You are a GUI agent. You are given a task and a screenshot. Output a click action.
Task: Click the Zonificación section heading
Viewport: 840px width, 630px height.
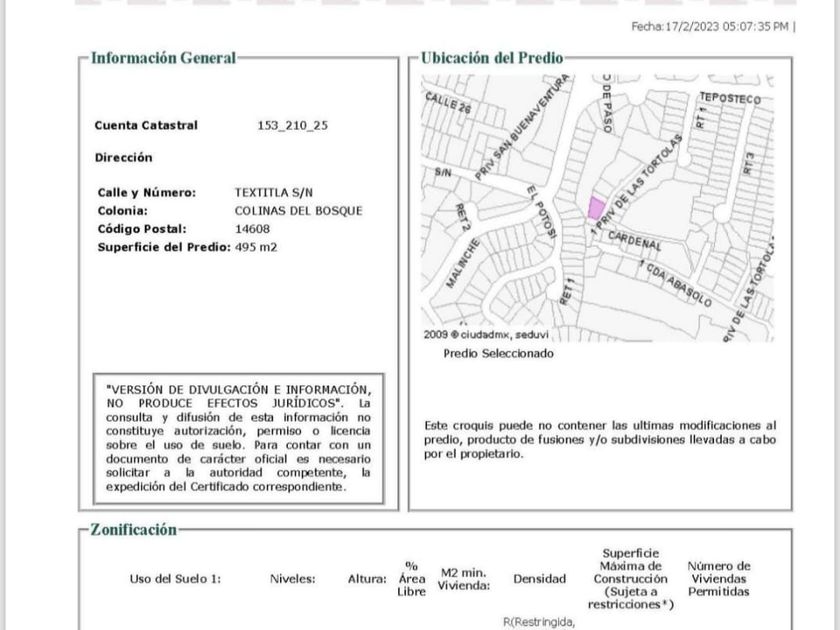coord(133,530)
